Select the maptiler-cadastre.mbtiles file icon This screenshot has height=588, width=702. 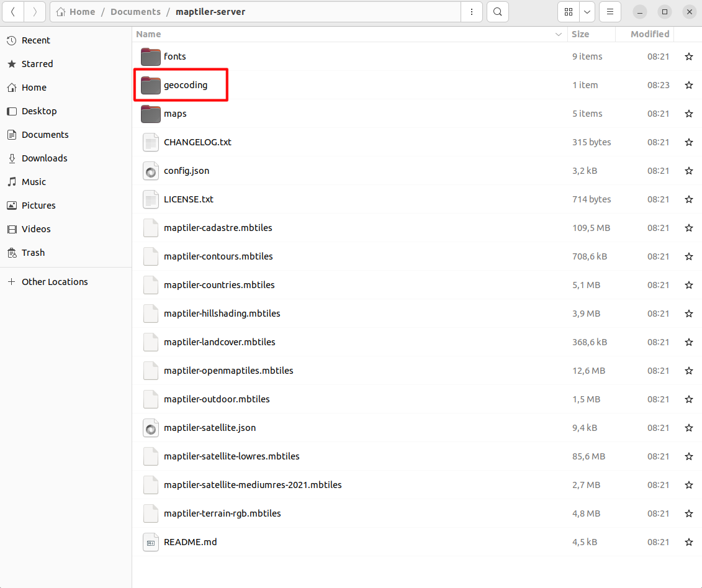click(x=150, y=228)
